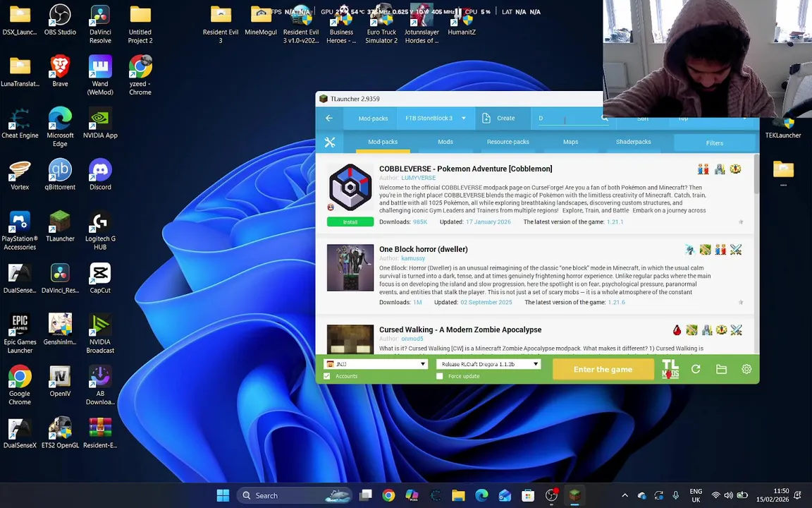The image size is (812, 508).
Task: Install the COBBLEVERSE modpack
Action: 350,222
